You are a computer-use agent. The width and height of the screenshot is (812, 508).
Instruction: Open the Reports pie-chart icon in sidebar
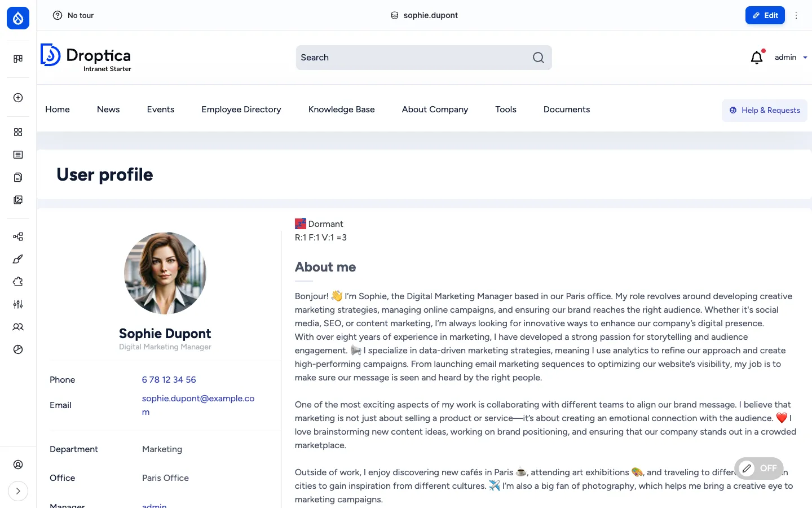(18, 349)
